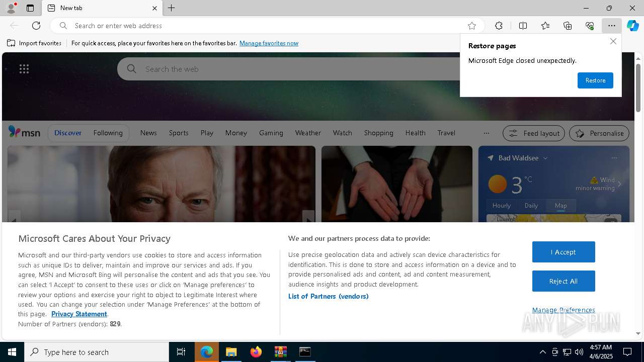Open the hands news story thumbnail
Image resolution: width=644 pixels, height=362 pixels.
(397, 184)
